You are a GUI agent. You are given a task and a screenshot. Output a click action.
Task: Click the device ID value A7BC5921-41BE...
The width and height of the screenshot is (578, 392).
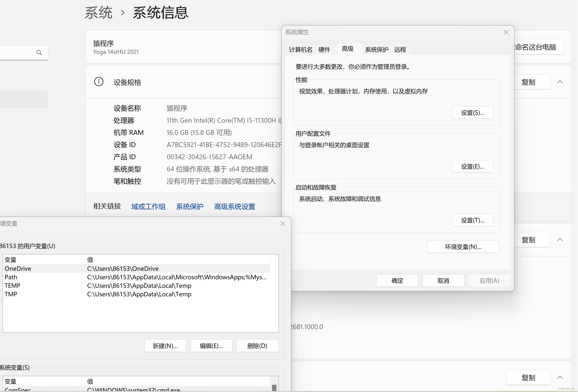click(224, 145)
